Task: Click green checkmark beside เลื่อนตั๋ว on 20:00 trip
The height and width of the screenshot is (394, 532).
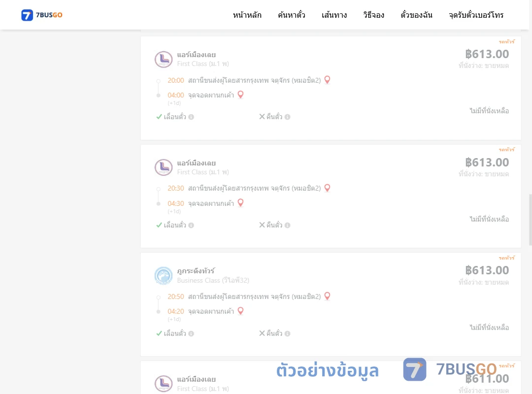Action: coord(159,117)
